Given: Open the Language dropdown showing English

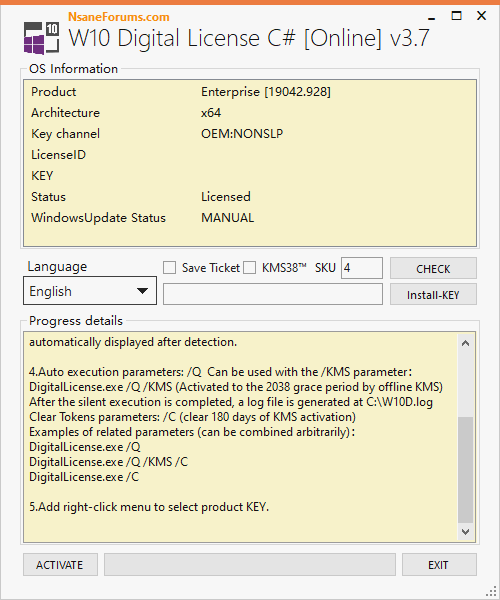Looking at the screenshot, I should click(x=90, y=291).
